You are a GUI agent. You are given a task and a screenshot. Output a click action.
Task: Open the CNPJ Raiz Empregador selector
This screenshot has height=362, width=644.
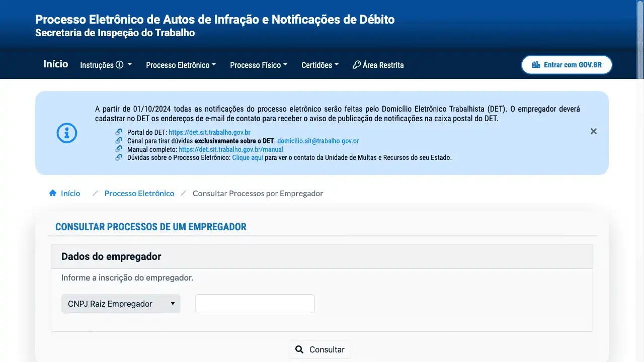[121, 304]
